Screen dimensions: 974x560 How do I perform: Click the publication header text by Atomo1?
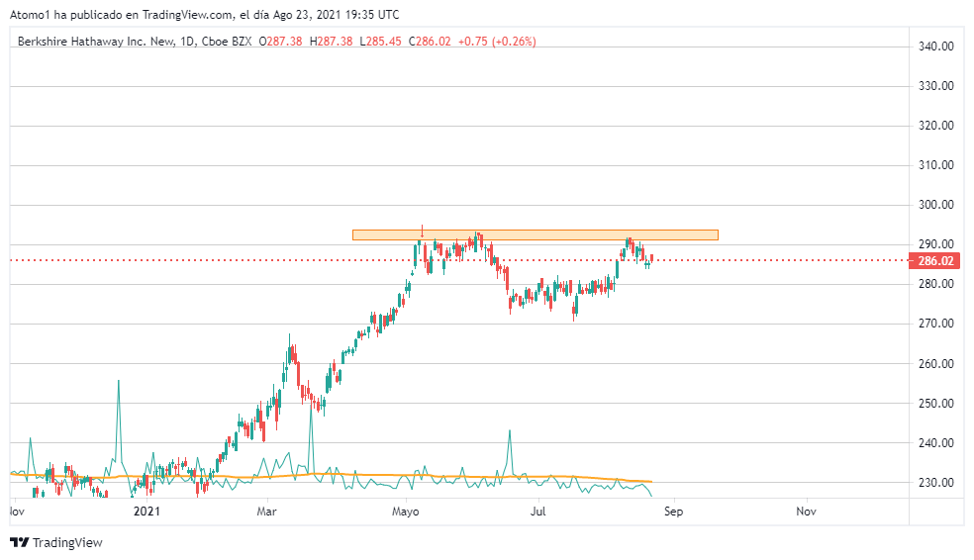[x=204, y=14]
